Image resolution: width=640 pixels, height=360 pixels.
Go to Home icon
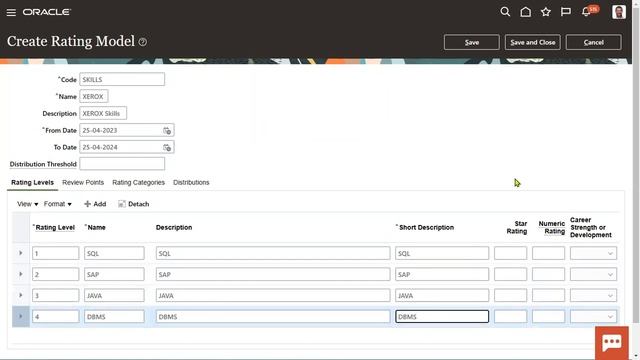click(526, 12)
